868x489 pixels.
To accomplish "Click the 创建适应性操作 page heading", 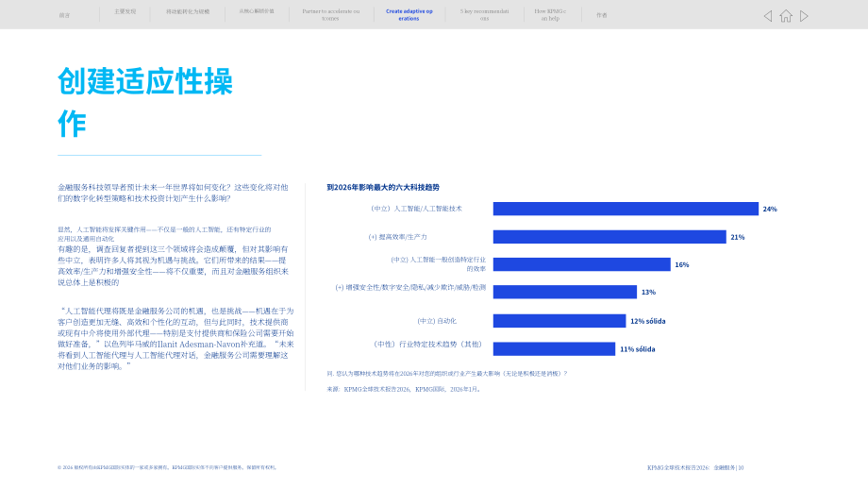I will (145, 102).
